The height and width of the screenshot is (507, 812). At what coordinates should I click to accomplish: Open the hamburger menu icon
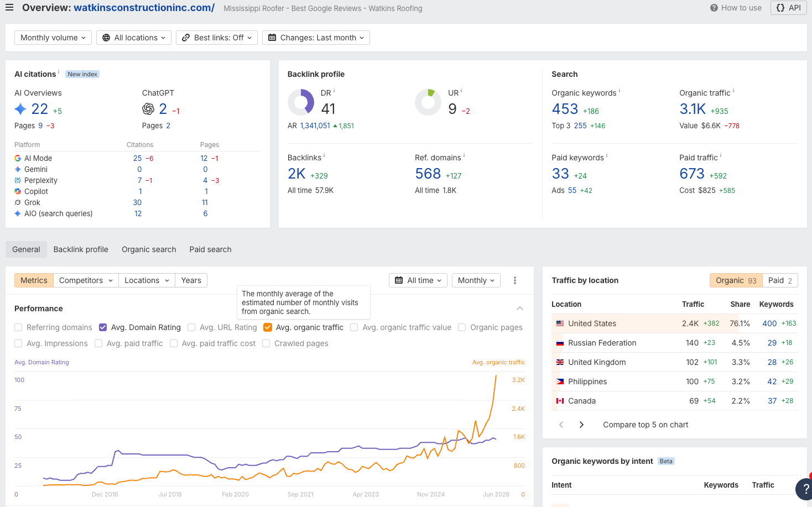coord(9,8)
